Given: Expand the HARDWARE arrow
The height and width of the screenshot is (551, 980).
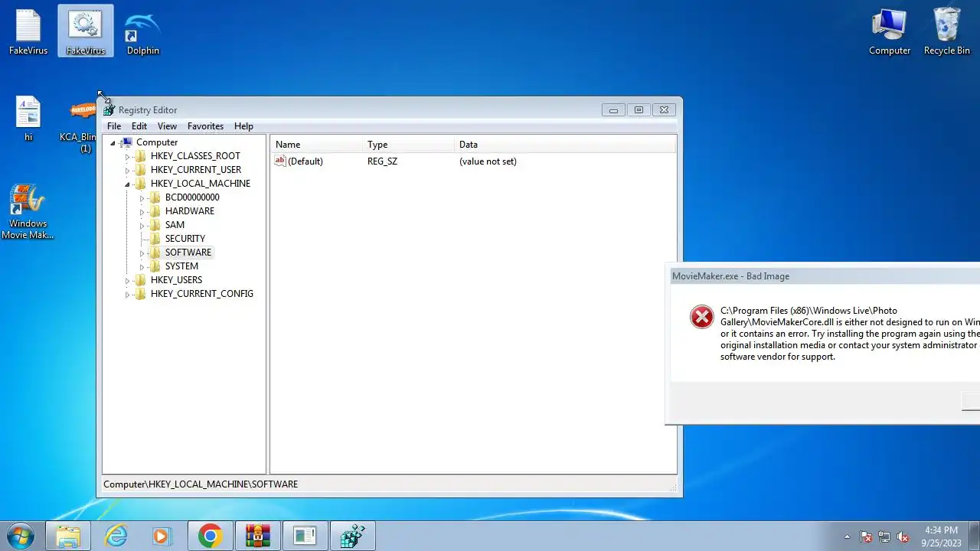Looking at the screenshot, I should tap(142, 211).
